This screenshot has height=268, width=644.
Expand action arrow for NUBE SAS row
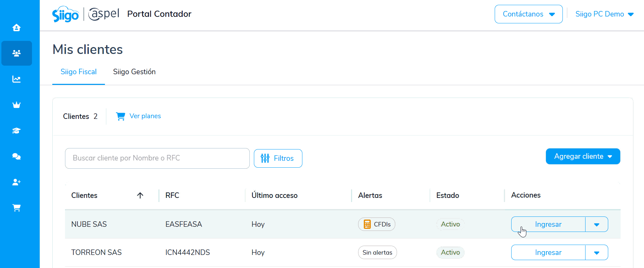597,224
